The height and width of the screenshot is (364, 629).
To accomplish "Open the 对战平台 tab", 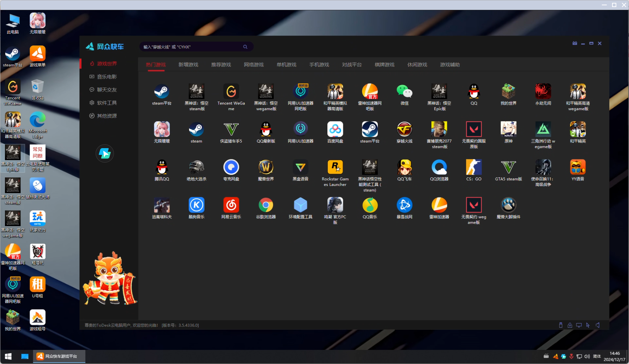I will coord(352,65).
